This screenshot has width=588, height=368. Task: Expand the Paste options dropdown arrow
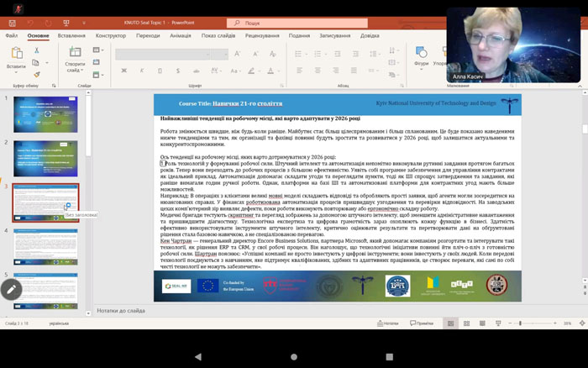click(16, 71)
